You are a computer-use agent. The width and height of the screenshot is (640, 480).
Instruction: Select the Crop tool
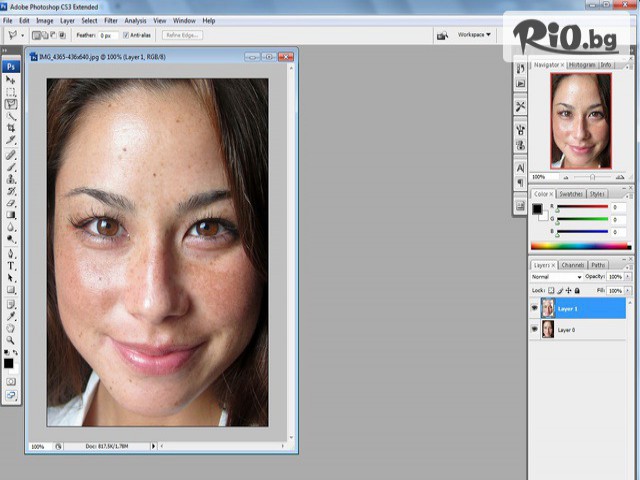pos(11,129)
